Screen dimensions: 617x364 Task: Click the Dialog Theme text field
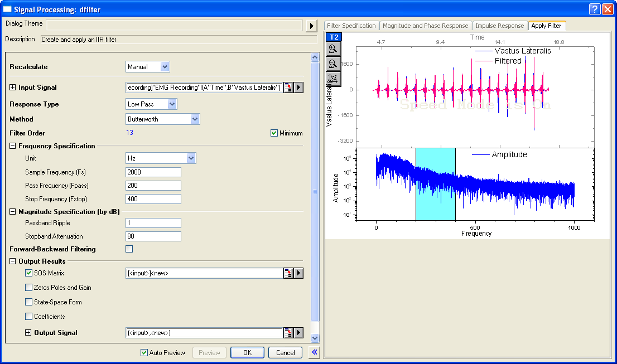point(175,26)
